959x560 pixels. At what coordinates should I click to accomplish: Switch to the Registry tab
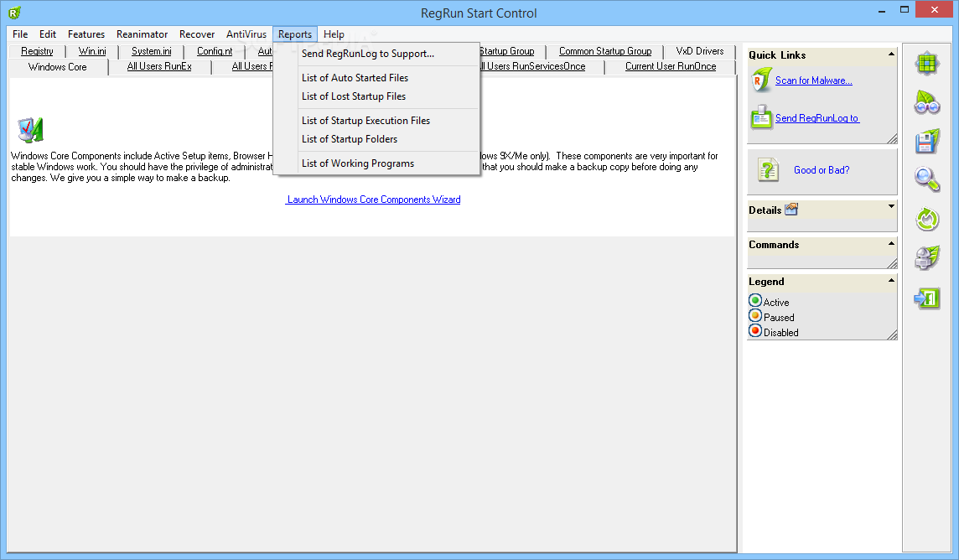(x=37, y=51)
